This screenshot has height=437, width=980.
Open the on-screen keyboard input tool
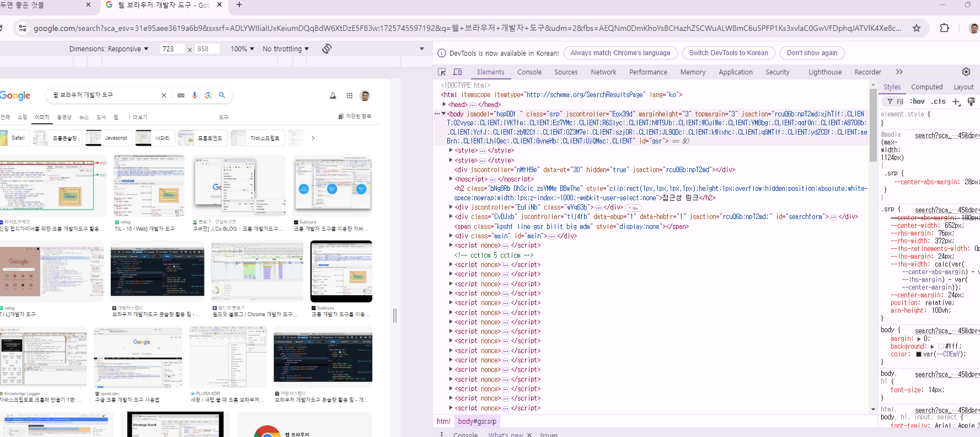coord(181,95)
